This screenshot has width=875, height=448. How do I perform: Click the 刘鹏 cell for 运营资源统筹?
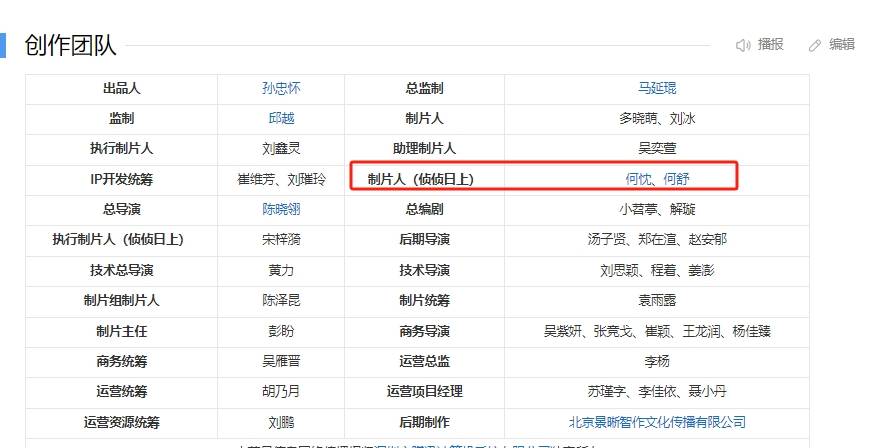pos(281,422)
